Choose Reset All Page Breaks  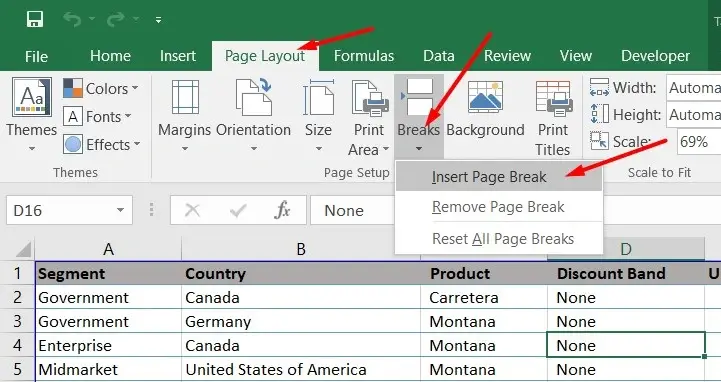tap(499, 239)
